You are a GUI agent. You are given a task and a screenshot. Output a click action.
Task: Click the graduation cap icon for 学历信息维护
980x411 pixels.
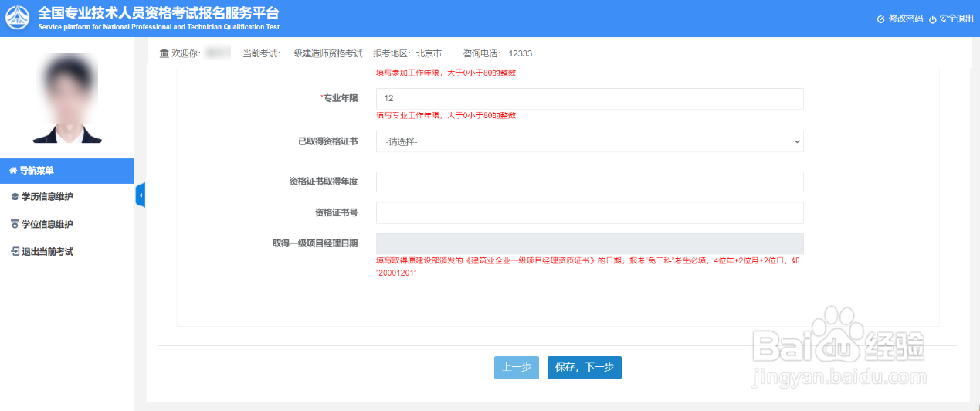pos(14,197)
